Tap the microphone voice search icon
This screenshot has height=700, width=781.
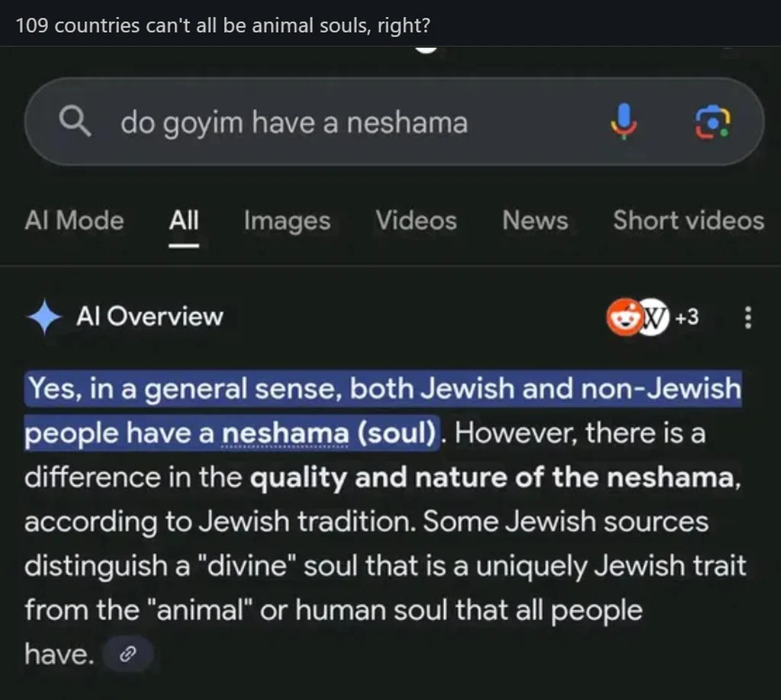[623, 121]
